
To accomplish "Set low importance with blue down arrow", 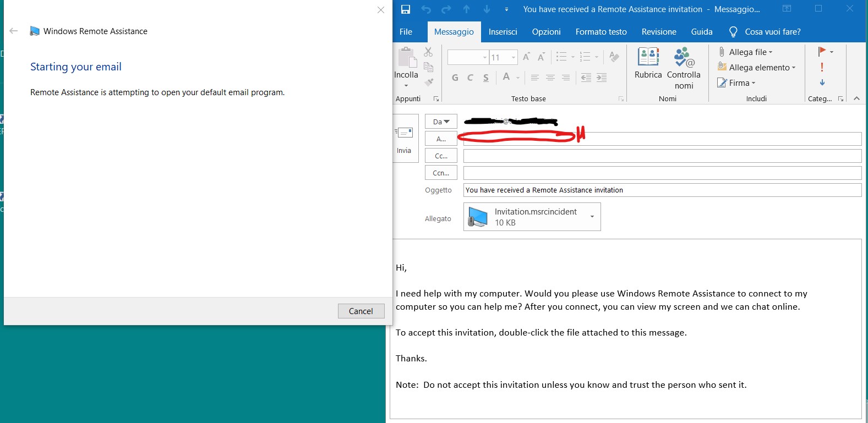I will pos(822,83).
